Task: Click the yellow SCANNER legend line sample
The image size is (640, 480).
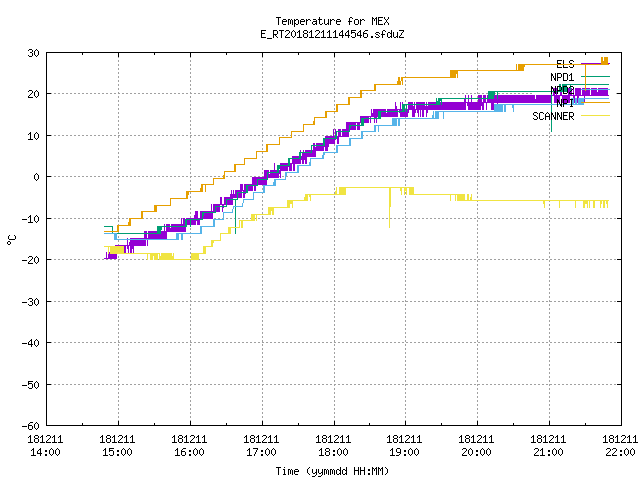Action: (x=595, y=116)
